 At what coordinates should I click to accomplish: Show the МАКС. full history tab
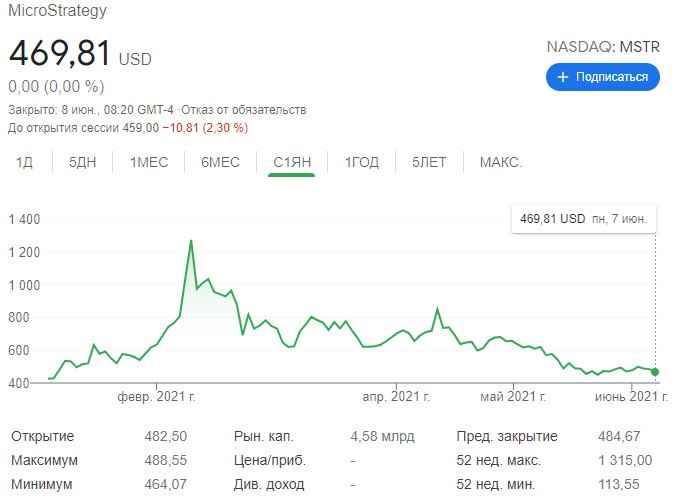coord(501,162)
